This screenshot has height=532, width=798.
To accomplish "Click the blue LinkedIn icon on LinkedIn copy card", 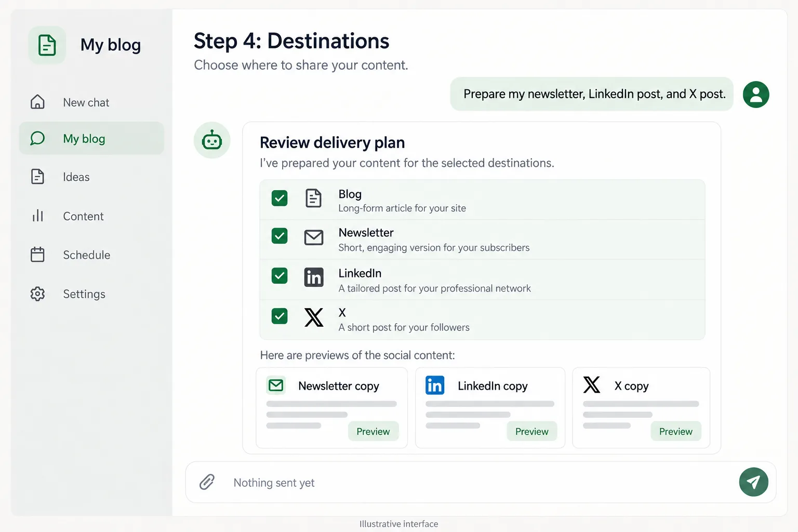I will (435, 385).
